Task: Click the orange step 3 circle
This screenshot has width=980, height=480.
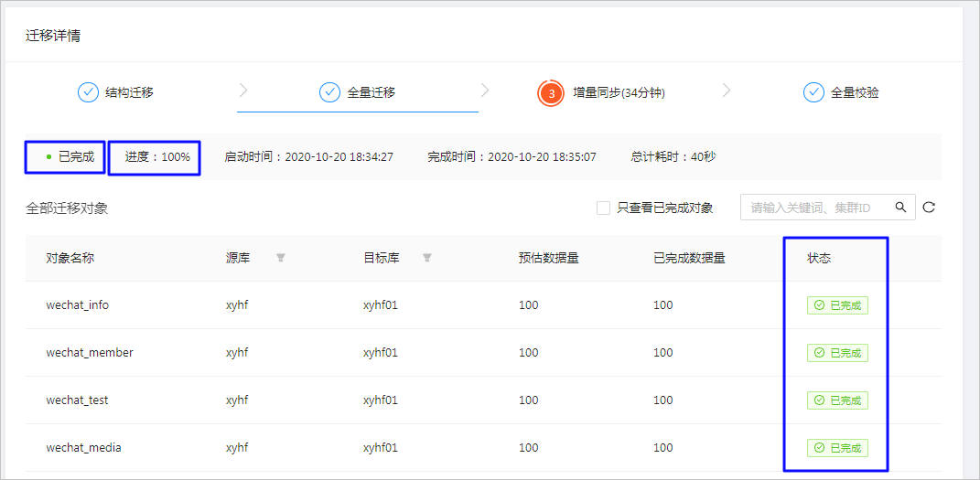Action: 551,93
